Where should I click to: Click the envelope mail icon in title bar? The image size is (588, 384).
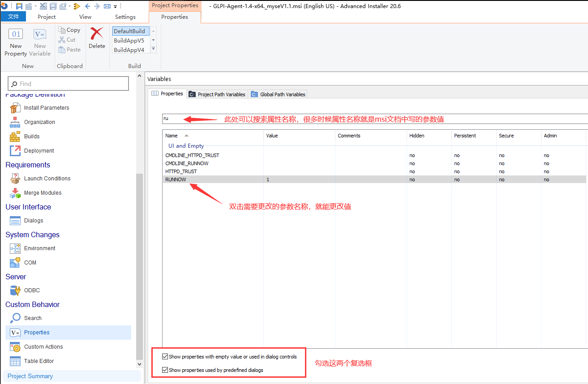[x=107, y=6]
